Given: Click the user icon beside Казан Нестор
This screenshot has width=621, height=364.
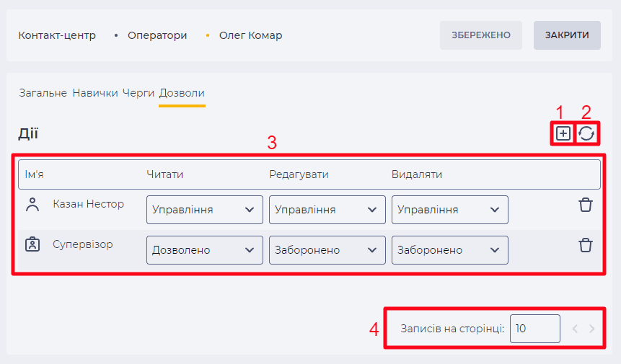Looking at the screenshot, I should point(32,205).
